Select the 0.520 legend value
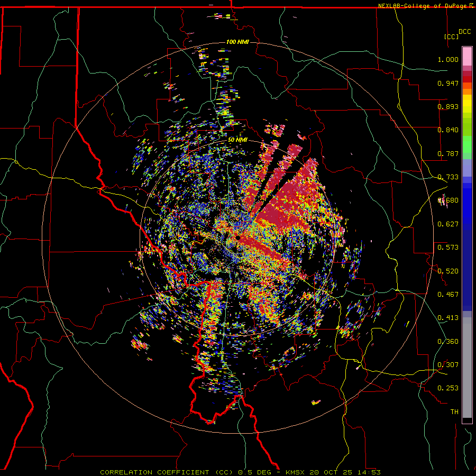The height and width of the screenshot is (476, 476). coord(448,271)
